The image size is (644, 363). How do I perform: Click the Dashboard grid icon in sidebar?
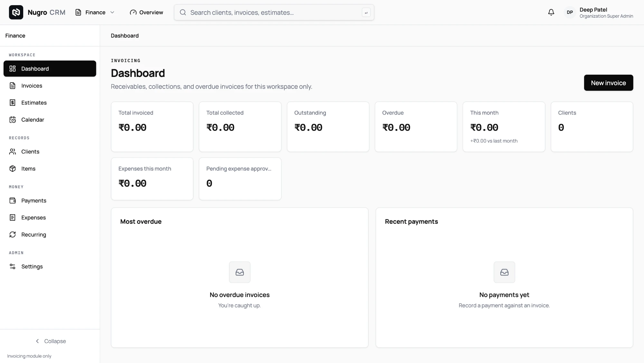tap(13, 69)
